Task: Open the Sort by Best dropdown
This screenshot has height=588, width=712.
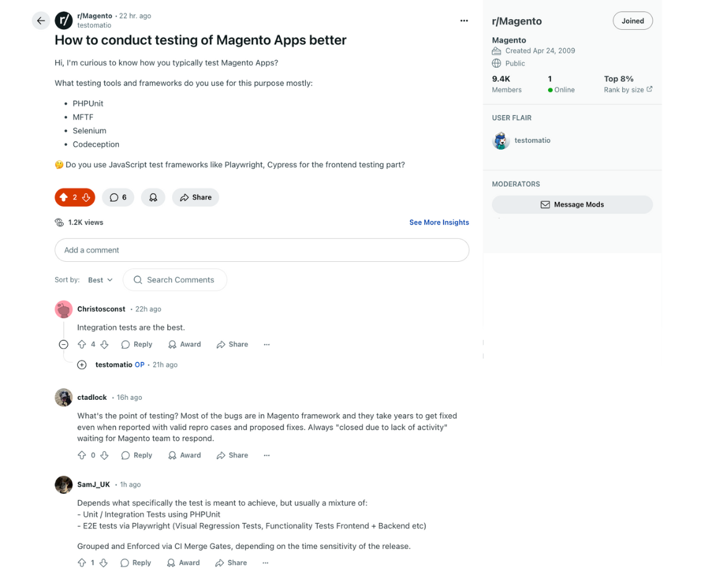Action: click(x=99, y=280)
